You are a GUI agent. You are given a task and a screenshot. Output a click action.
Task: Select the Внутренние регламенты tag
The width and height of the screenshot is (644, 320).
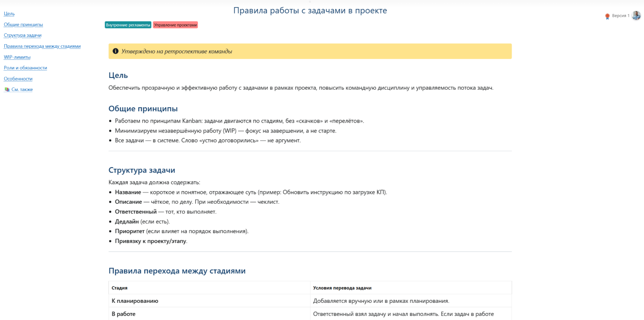[128, 25]
